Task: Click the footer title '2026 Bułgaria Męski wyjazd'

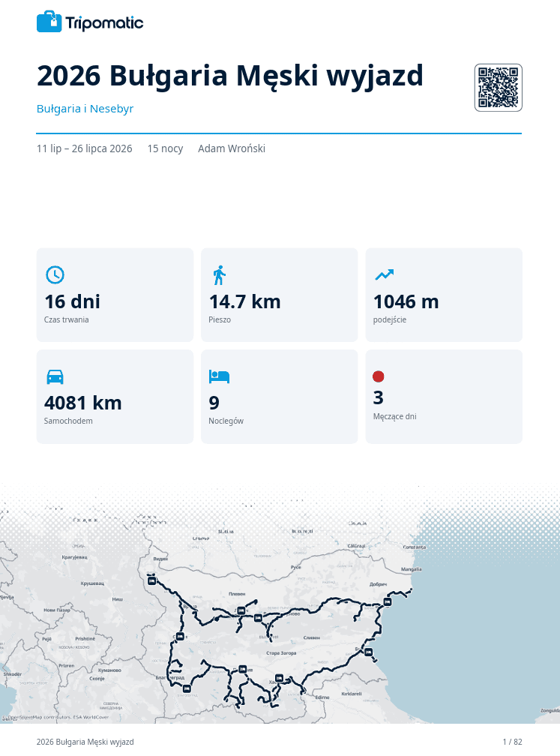Action: point(85,742)
